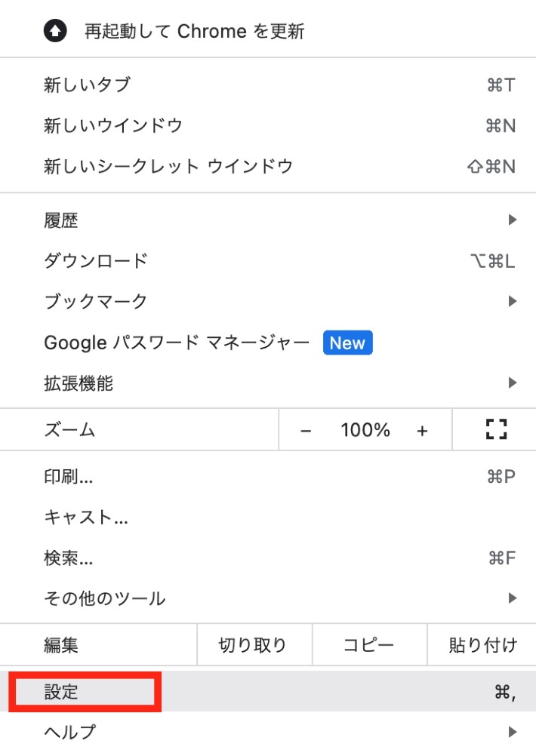Click the restart and update Chrome icon
Viewport: 536px width, 756px height.
[x=54, y=31]
